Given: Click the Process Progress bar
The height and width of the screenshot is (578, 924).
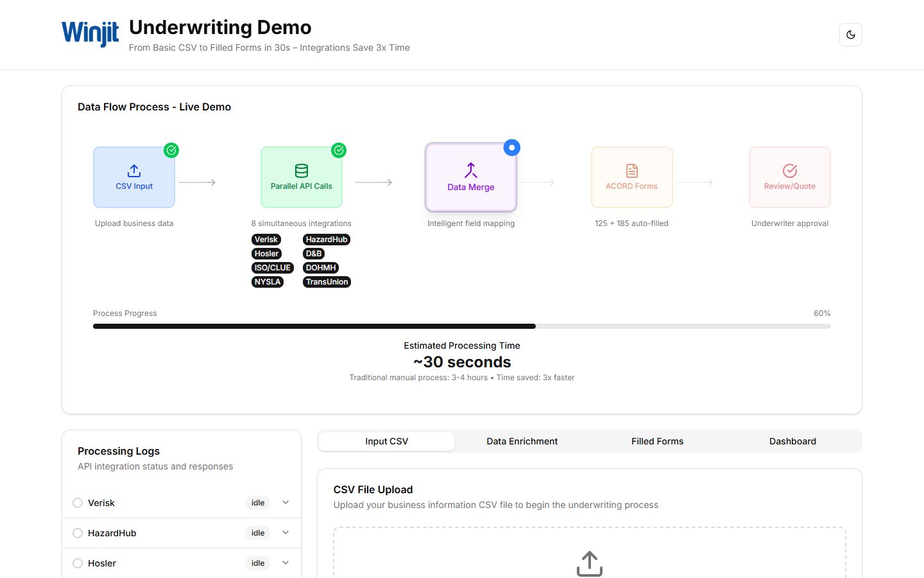Looking at the screenshot, I should [x=462, y=326].
